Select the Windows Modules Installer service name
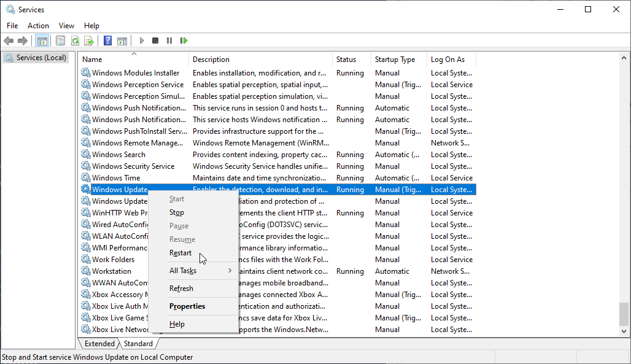Screen dimensions: 631x364 pos(136,73)
